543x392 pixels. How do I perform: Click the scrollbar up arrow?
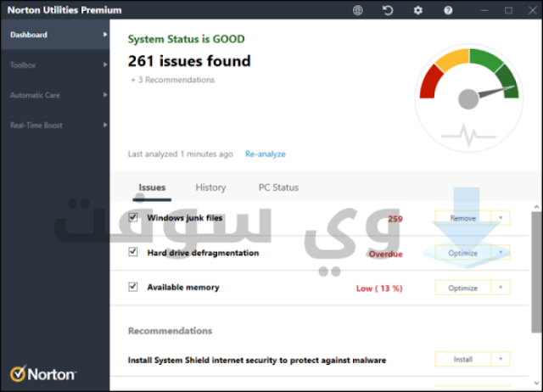(x=536, y=207)
